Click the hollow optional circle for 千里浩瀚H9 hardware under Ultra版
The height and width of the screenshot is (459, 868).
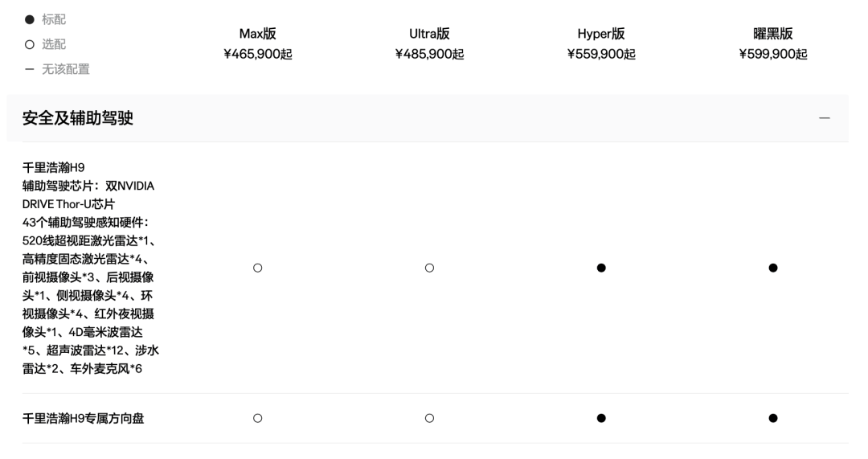coord(429,268)
